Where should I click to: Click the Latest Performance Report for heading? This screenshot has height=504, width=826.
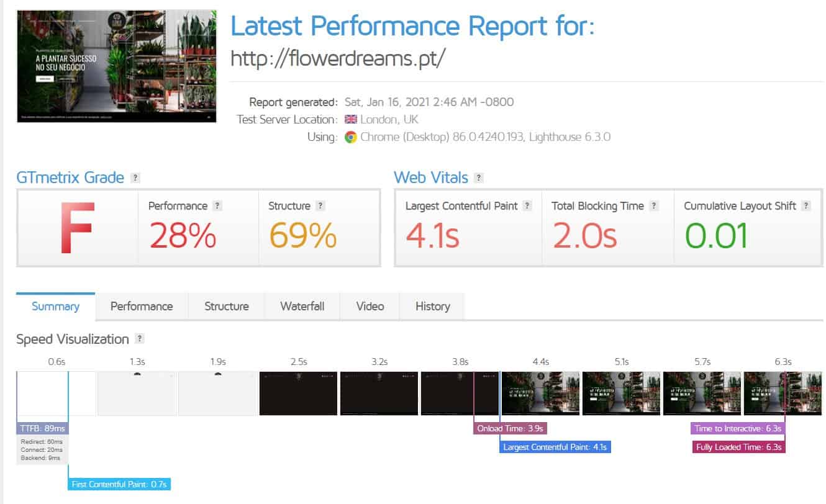[x=412, y=26]
